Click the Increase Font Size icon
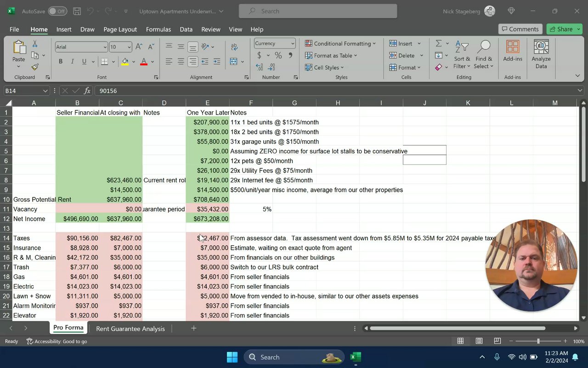Screen dimensions: 588x368 pyautogui.click(x=140, y=46)
